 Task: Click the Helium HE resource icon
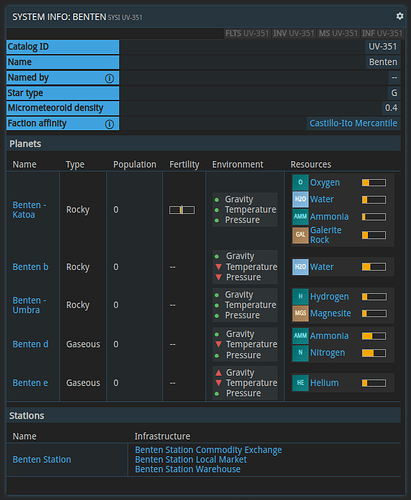coord(300,383)
